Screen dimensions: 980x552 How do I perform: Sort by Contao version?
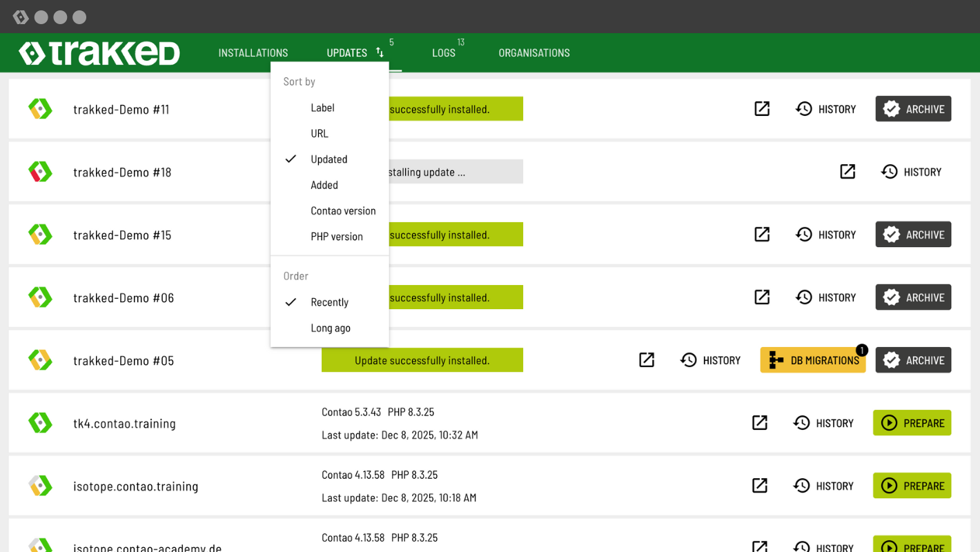coord(343,211)
